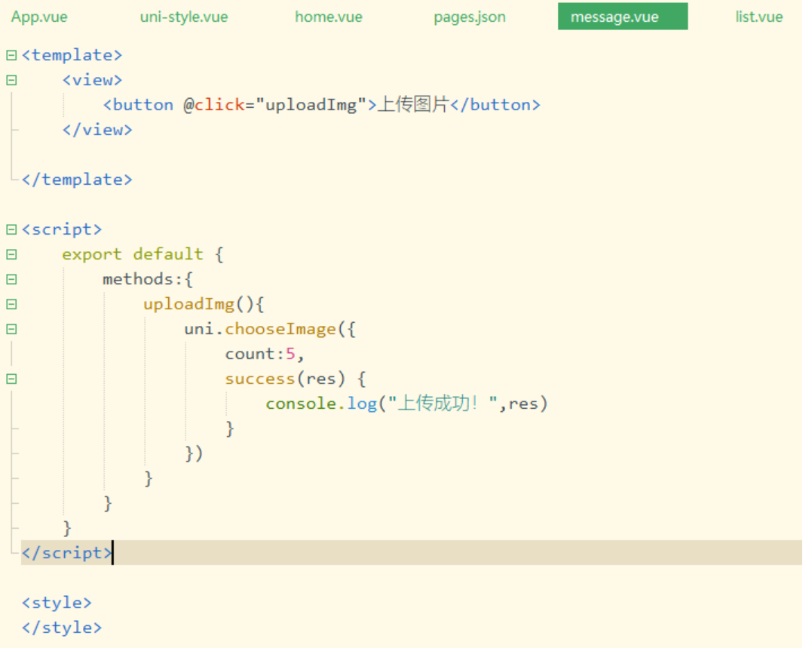The height and width of the screenshot is (648, 812).
Task: Open the pages.json tab
Action: 470,17
